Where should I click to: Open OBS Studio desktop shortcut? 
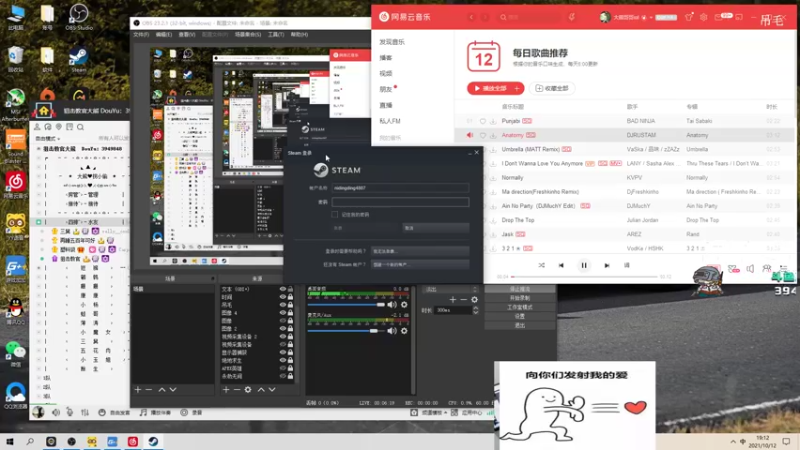tap(79, 17)
